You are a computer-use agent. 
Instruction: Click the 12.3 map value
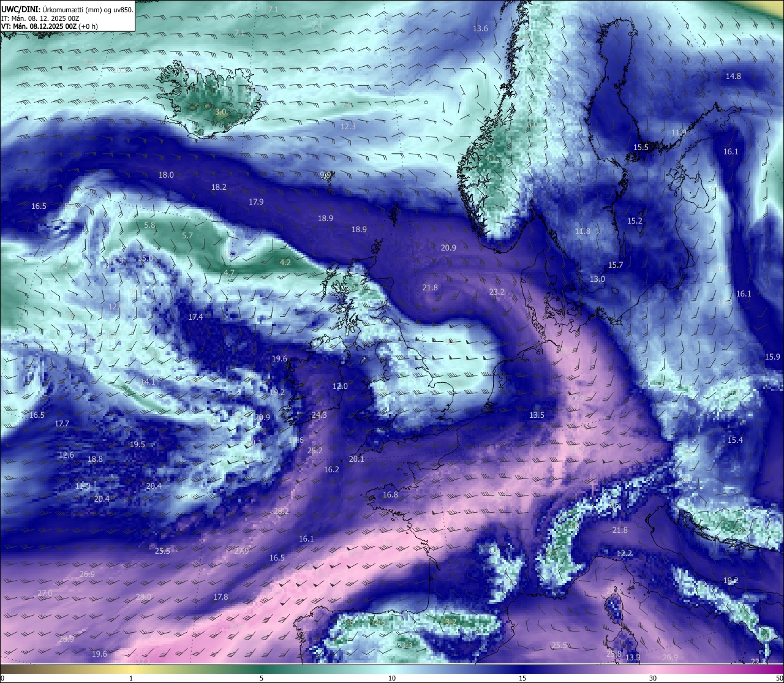click(348, 126)
